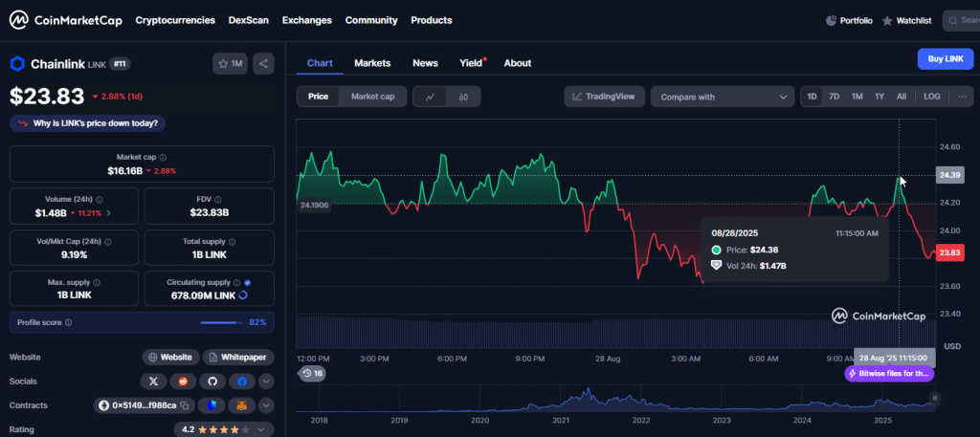Viewport: 980px width, 437px height.
Task: Click the Volume (24h) info icon
Action: (x=100, y=200)
